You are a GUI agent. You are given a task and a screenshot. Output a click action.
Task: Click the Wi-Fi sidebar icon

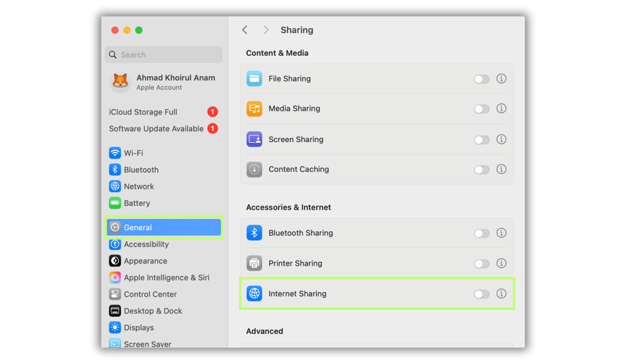pyautogui.click(x=115, y=153)
